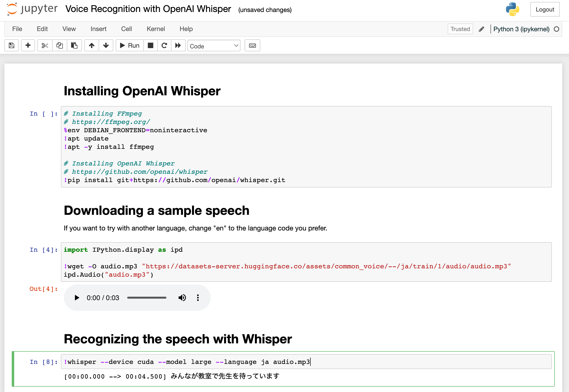
Task: Open the Kernel menu
Action: (x=156, y=29)
